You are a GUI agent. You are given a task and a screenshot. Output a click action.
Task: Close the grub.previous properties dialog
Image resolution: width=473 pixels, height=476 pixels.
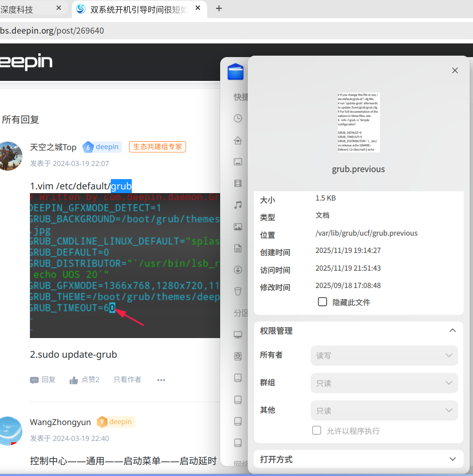tap(455, 71)
